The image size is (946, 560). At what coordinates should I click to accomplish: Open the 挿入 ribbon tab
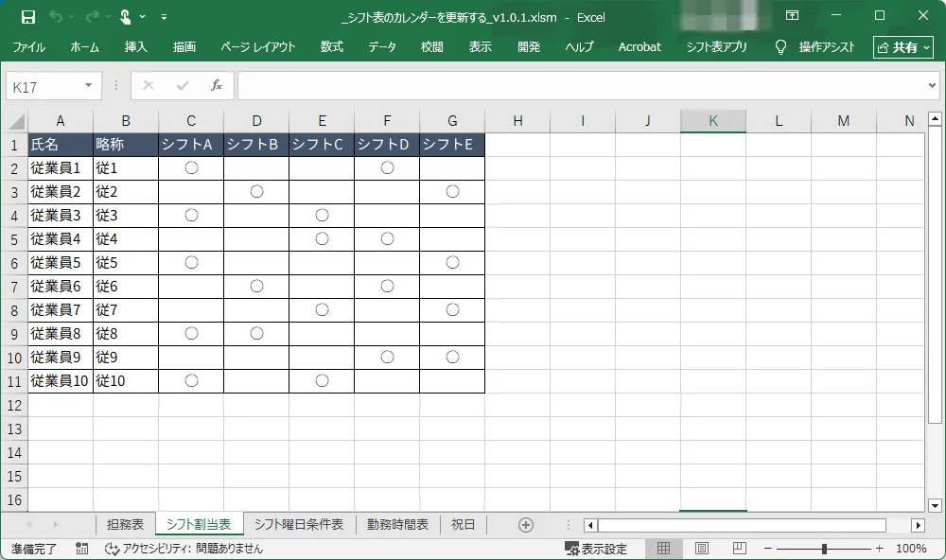136,47
